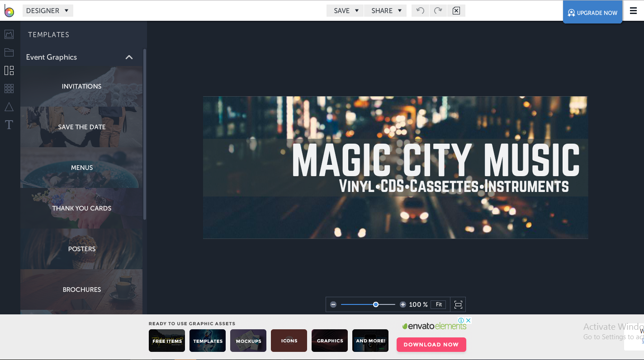Viewport: 644px width, 360px height.
Task: Click the Fit zoom button
Action: 438,304
